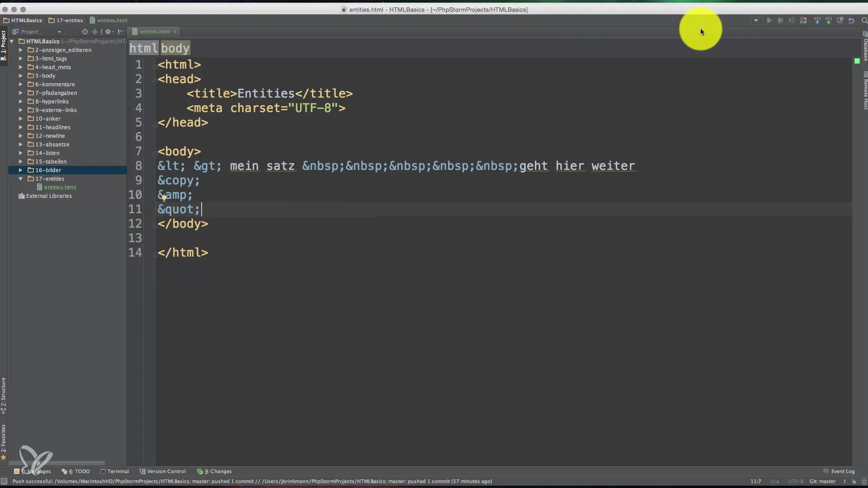Click 17-entities breadcrumb in navigation bar
Image resolution: width=868 pixels, height=488 pixels.
(x=66, y=20)
